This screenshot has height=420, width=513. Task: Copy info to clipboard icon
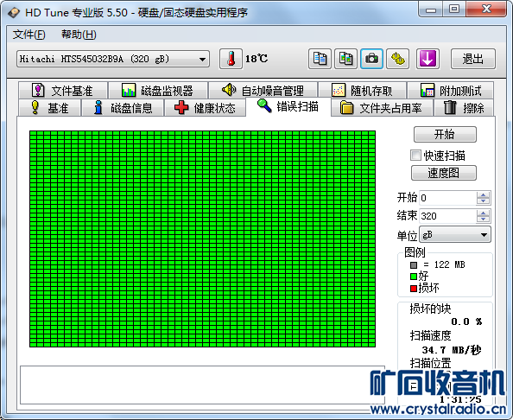320,59
